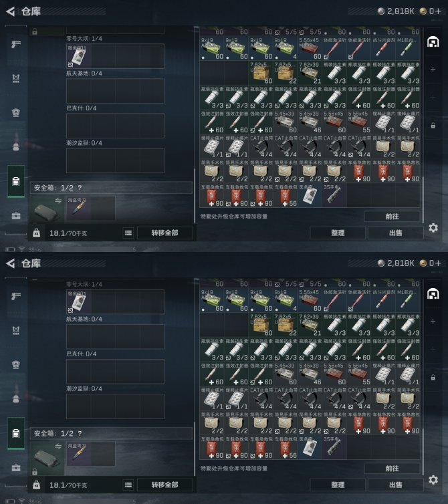Toggle the weight lock icon beside 18.1/70 in upper screen

36,233
